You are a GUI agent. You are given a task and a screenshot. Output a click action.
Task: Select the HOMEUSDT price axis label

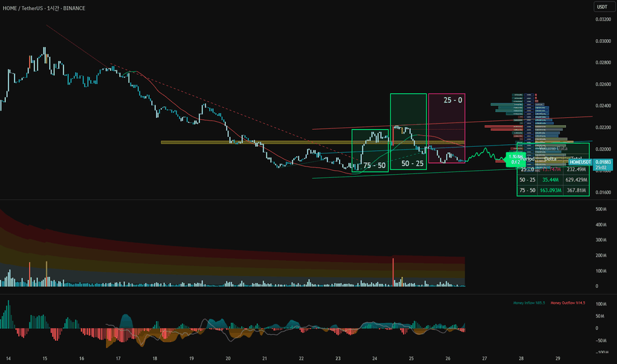click(581, 162)
